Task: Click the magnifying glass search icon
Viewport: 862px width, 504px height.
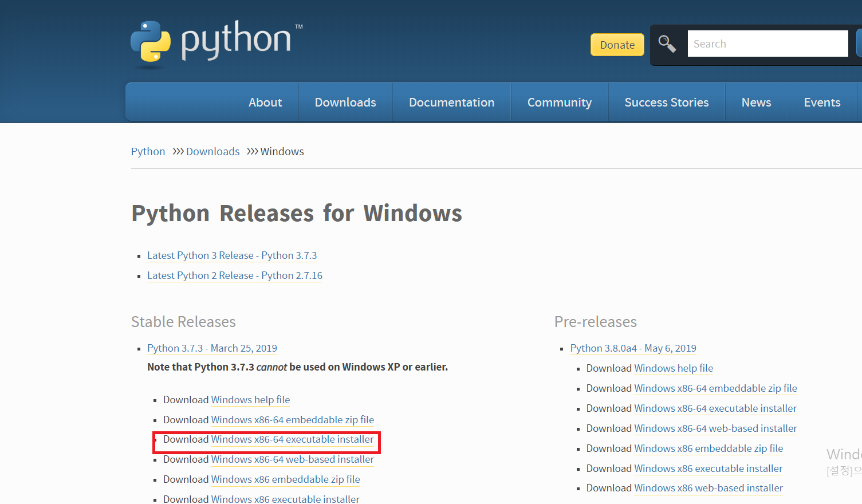Action: [667, 44]
